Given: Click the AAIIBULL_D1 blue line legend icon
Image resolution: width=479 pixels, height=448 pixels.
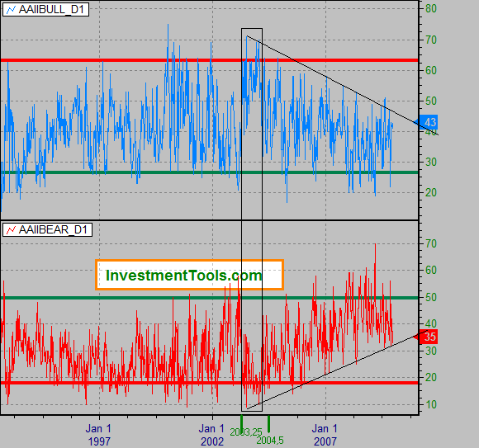Looking at the screenshot, I should 11,10.
